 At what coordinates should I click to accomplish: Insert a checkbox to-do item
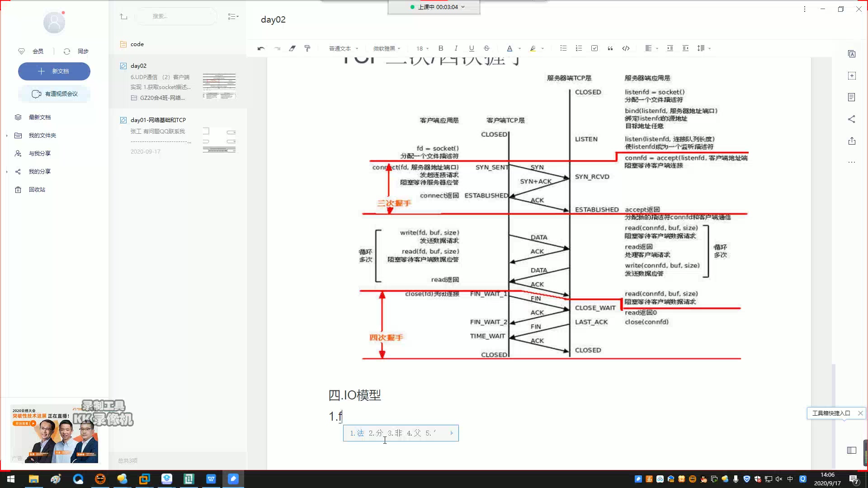point(594,48)
